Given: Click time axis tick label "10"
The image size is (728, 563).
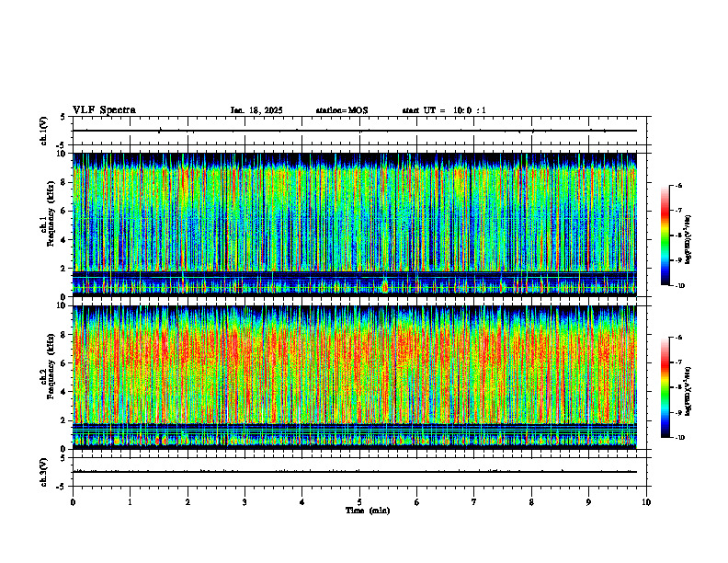Looking at the screenshot, I should tap(646, 502).
